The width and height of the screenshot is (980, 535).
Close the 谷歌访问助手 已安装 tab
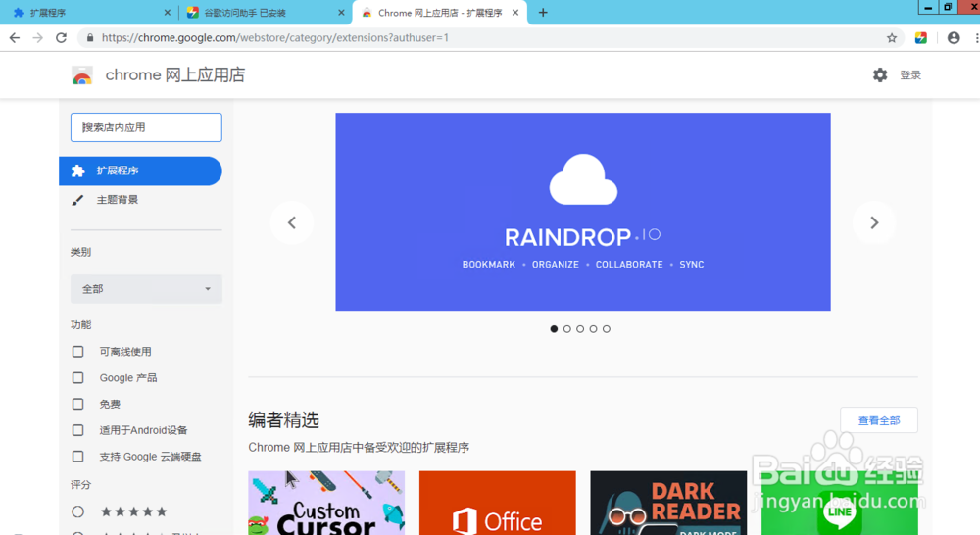click(341, 13)
